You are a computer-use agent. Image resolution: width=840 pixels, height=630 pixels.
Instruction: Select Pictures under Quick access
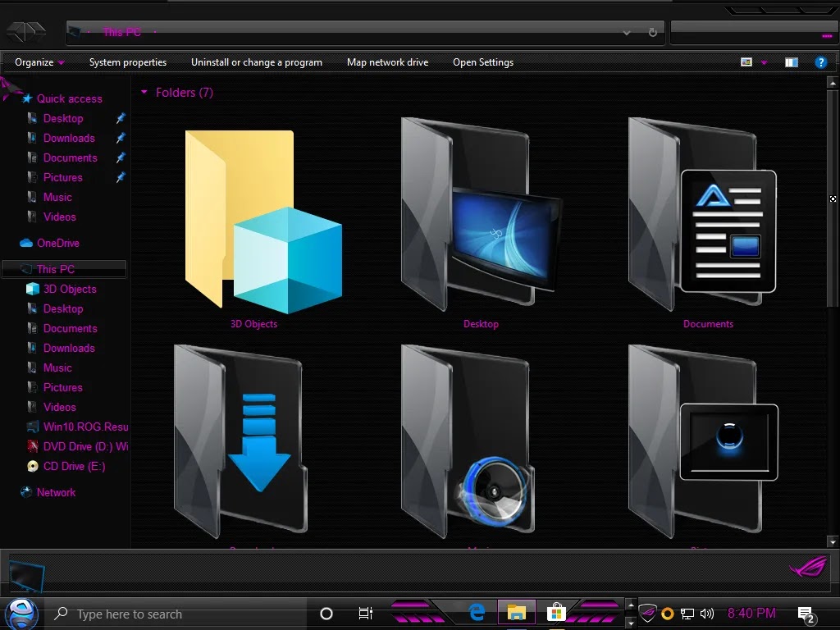tap(62, 177)
